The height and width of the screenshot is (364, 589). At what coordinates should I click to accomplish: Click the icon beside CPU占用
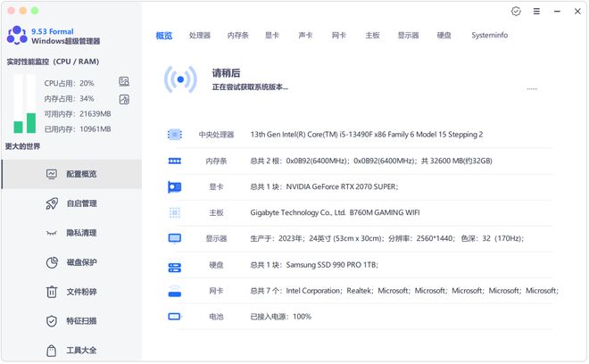124,81
